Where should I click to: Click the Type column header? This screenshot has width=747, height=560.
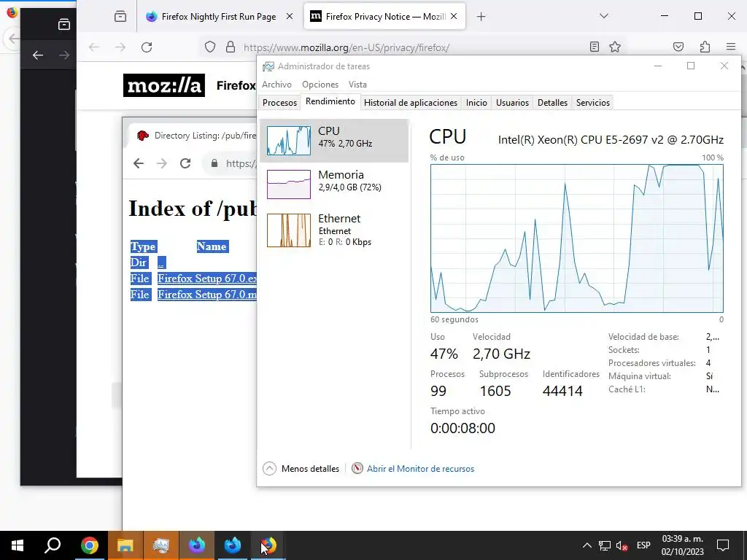point(143,246)
